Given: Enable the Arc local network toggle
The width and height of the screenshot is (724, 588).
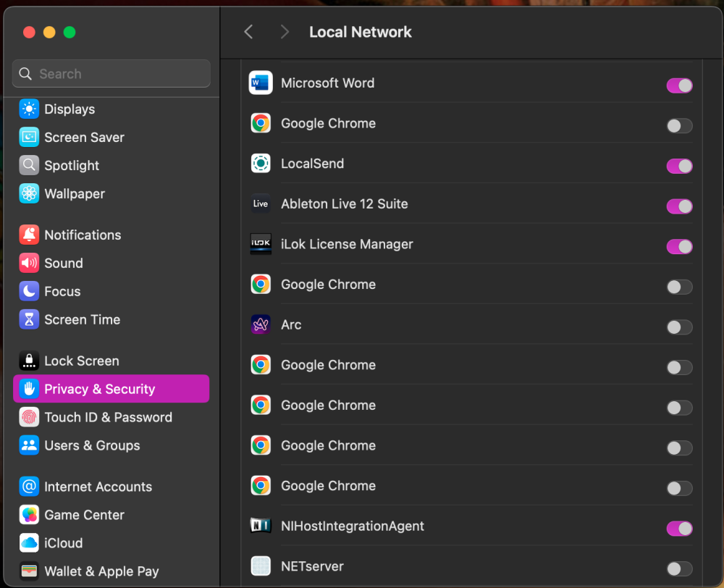Looking at the screenshot, I should [679, 327].
